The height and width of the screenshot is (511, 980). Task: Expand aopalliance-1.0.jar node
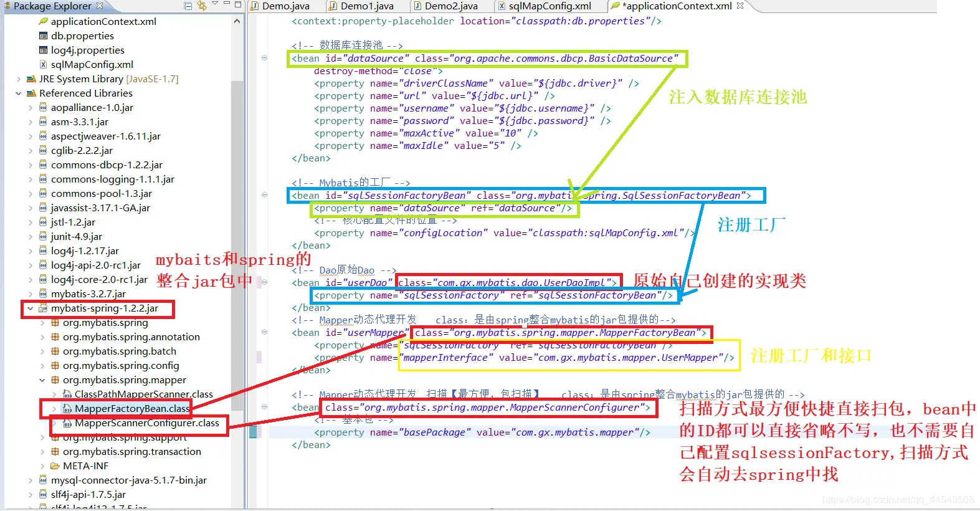coord(31,108)
